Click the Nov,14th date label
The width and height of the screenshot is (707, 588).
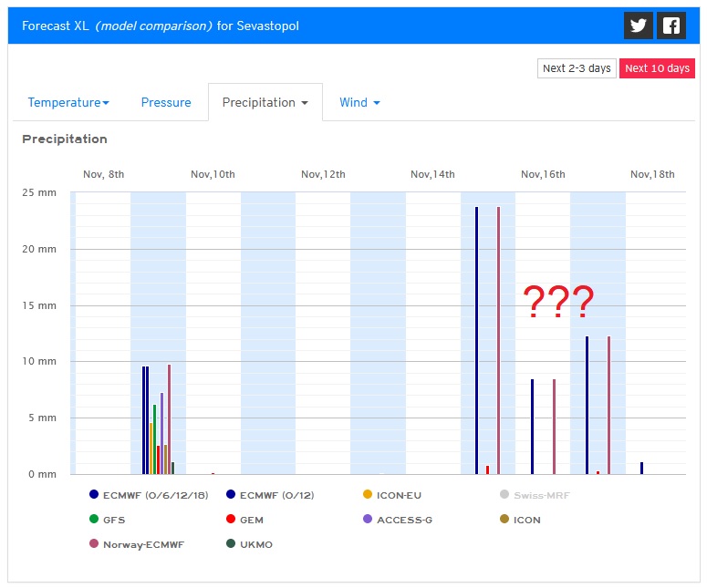coord(432,174)
